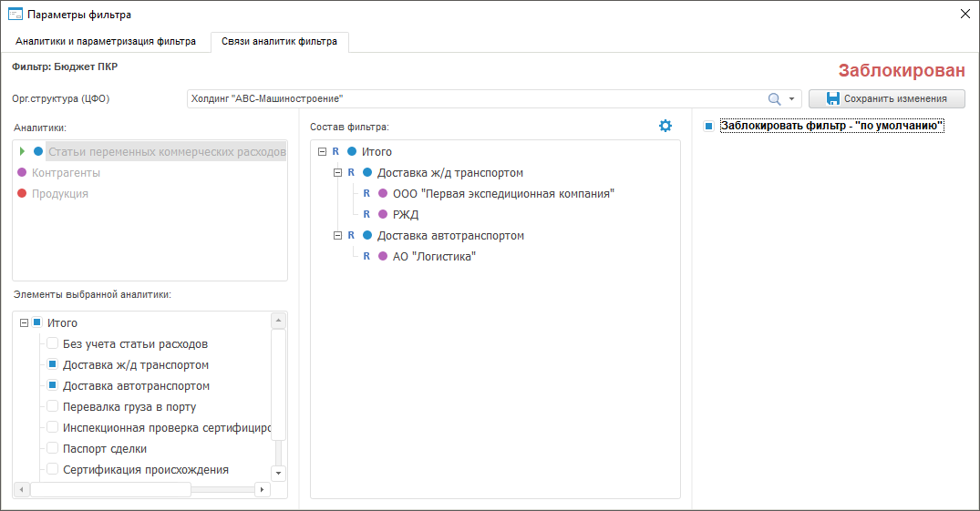Image resolution: width=980 pixels, height=511 pixels.
Task: Enable 'Паспорт сделки' checkbox
Action: pyautogui.click(x=53, y=448)
